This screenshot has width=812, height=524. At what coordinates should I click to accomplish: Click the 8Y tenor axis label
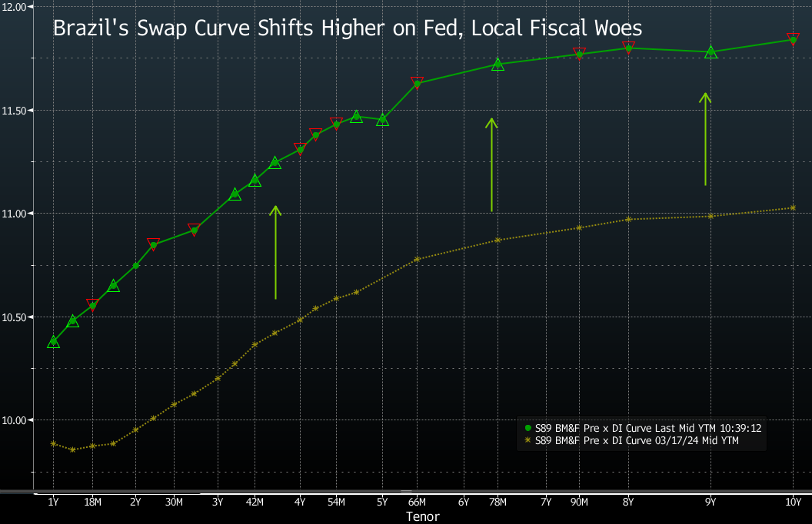click(x=628, y=502)
